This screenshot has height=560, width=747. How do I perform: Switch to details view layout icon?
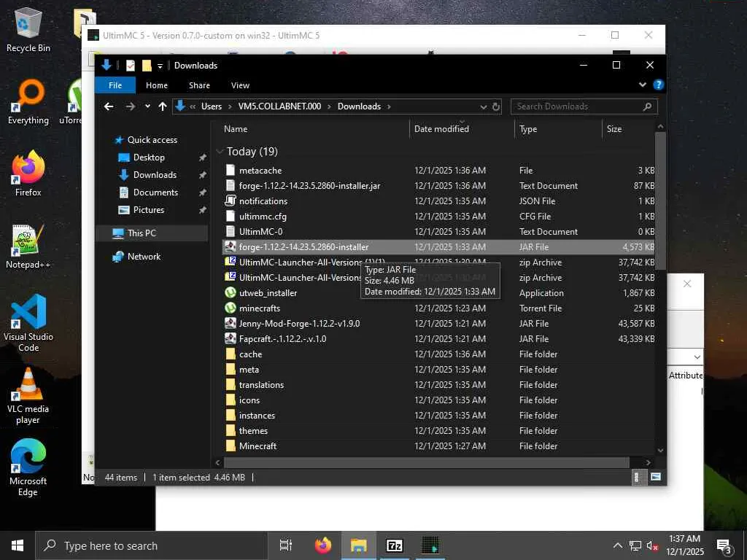(636, 477)
